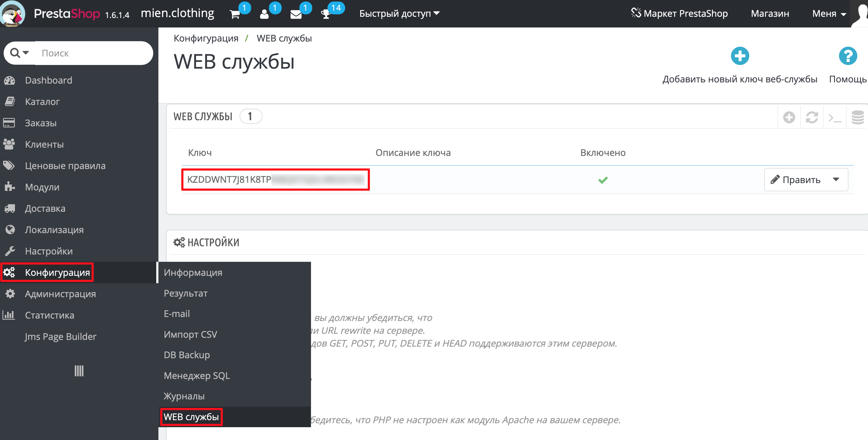Image resolution: width=868 pixels, height=440 pixels.
Task: Click the Настройки wrench icon
Action: coord(10,251)
